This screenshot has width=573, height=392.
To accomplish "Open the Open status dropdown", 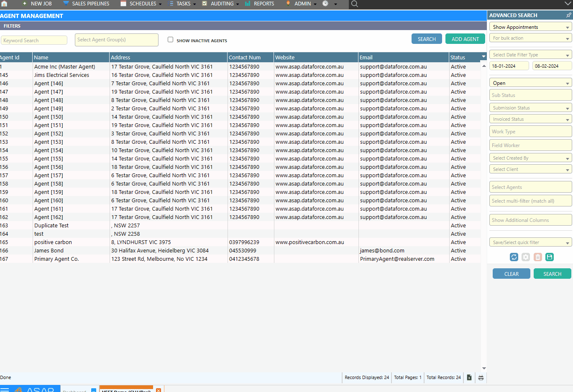I will pos(530,82).
